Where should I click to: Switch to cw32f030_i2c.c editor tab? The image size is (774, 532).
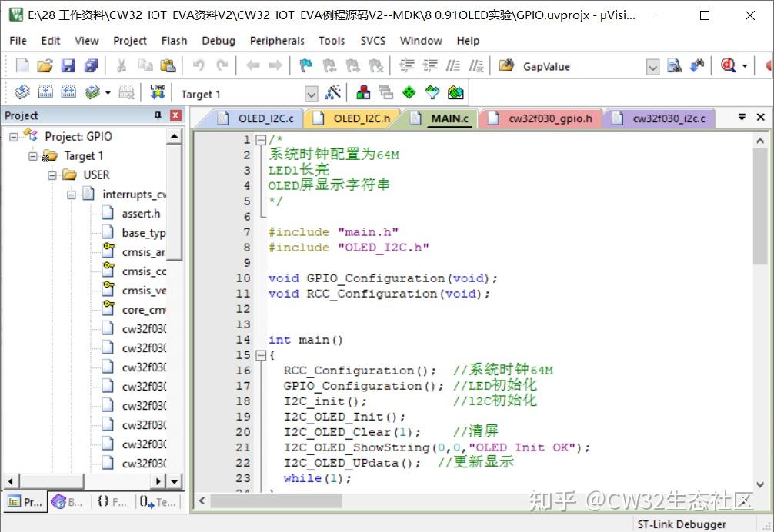pyautogui.click(x=659, y=118)
